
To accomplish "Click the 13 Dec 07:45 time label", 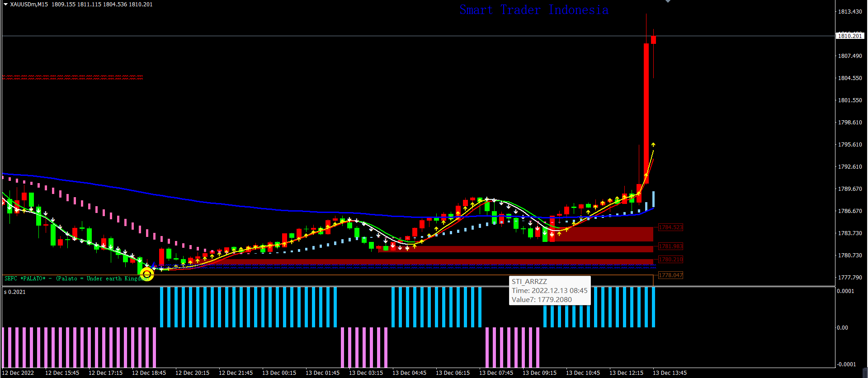I will [496, 373].
